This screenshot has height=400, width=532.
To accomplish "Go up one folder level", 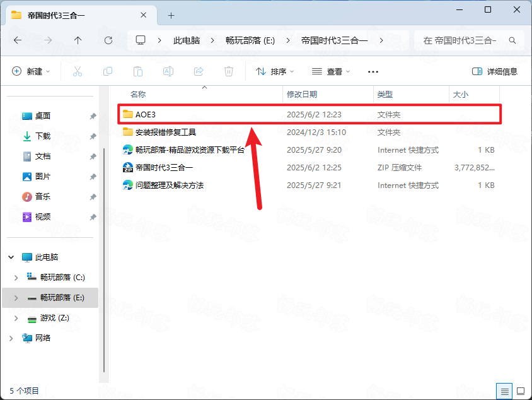I will pos(78,40).
